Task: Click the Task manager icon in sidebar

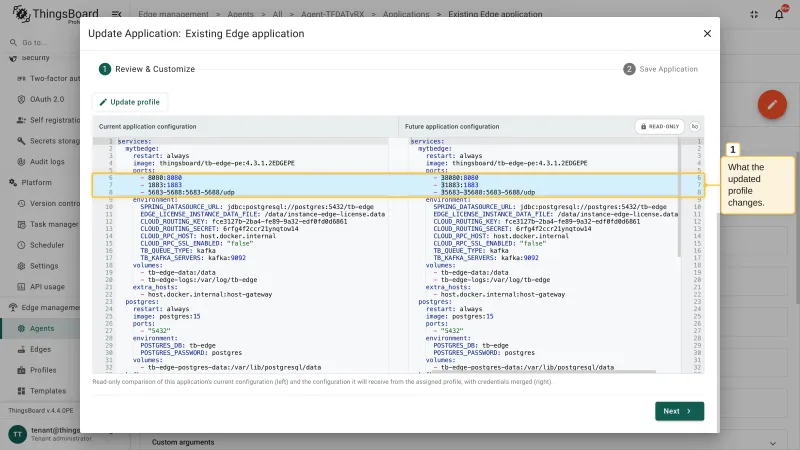Action: click(21, 224)
